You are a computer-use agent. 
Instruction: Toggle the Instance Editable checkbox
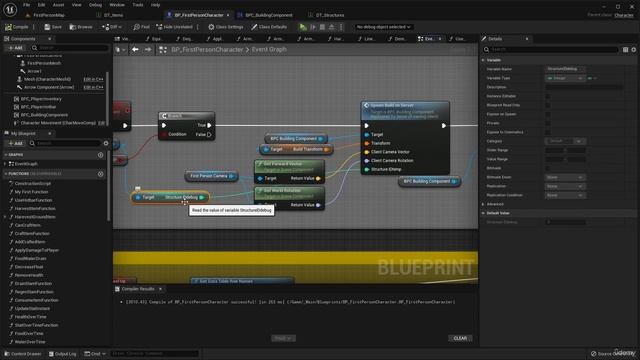click(x=548, y=96)
